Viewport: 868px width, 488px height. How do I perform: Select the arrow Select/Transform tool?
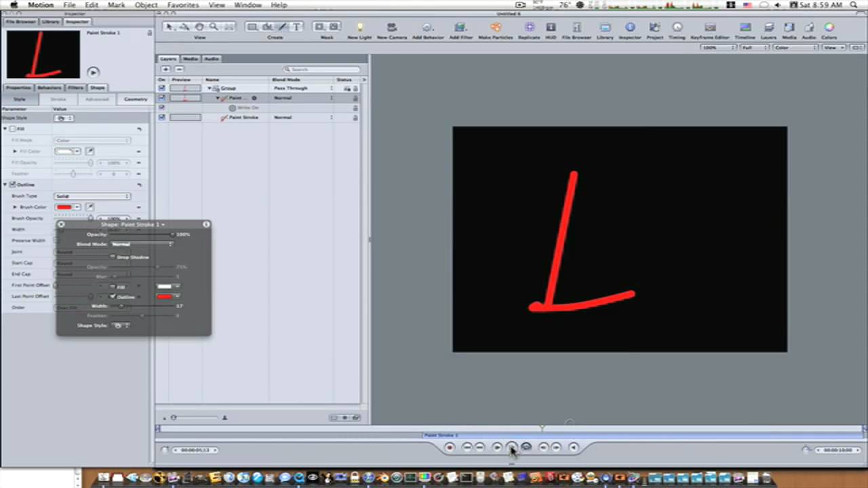170,27
